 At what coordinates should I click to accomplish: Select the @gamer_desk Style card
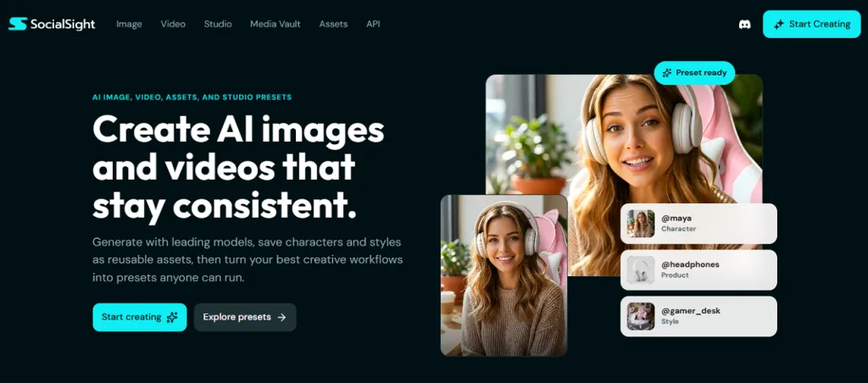(x=698, y=317)
